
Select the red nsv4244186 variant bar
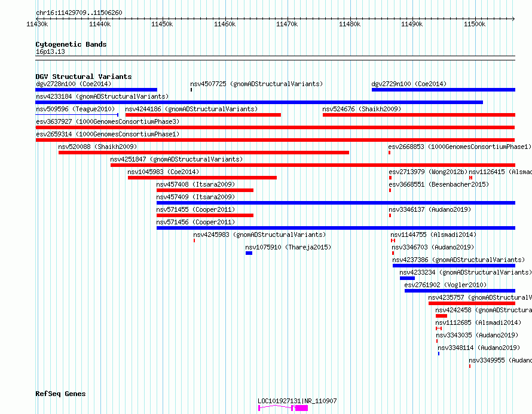coord(203,115)
